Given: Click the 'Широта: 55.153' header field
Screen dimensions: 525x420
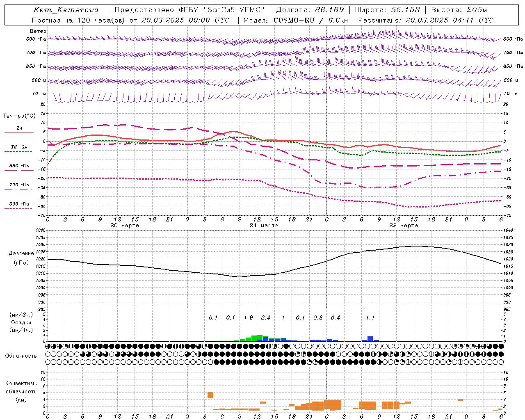Looking at the screenshot, I should [387, 10].
